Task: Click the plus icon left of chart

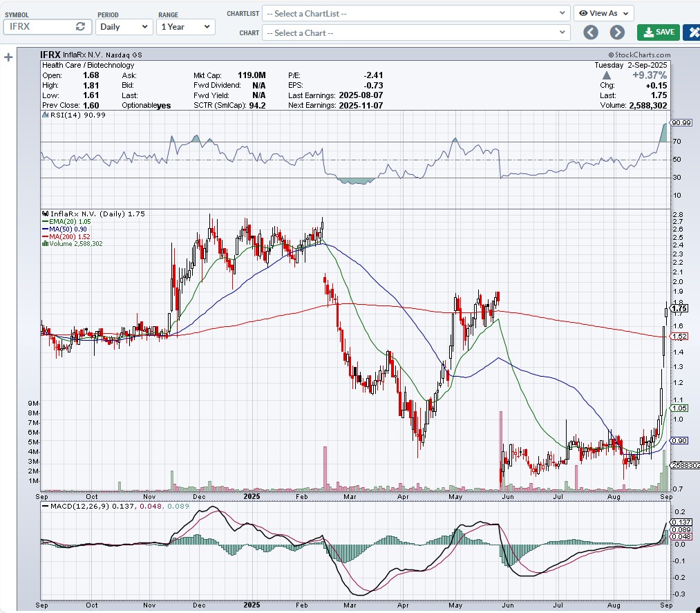Action: [x=8, y=57]
